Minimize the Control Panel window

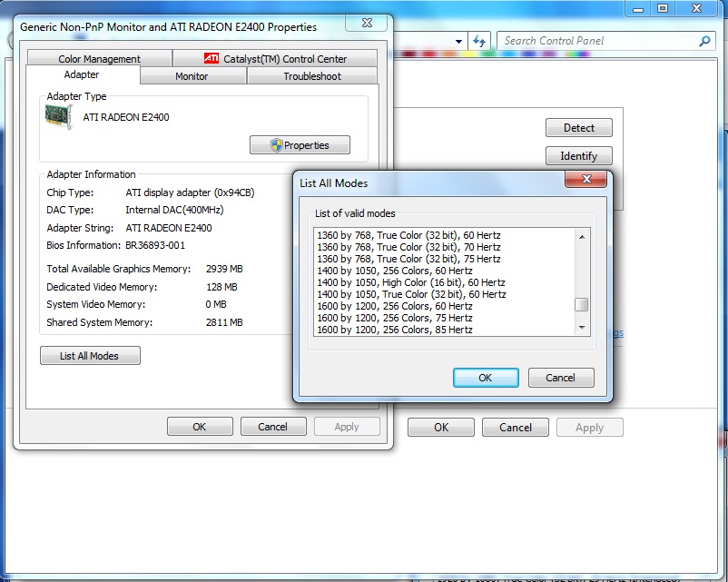point(638,8)
